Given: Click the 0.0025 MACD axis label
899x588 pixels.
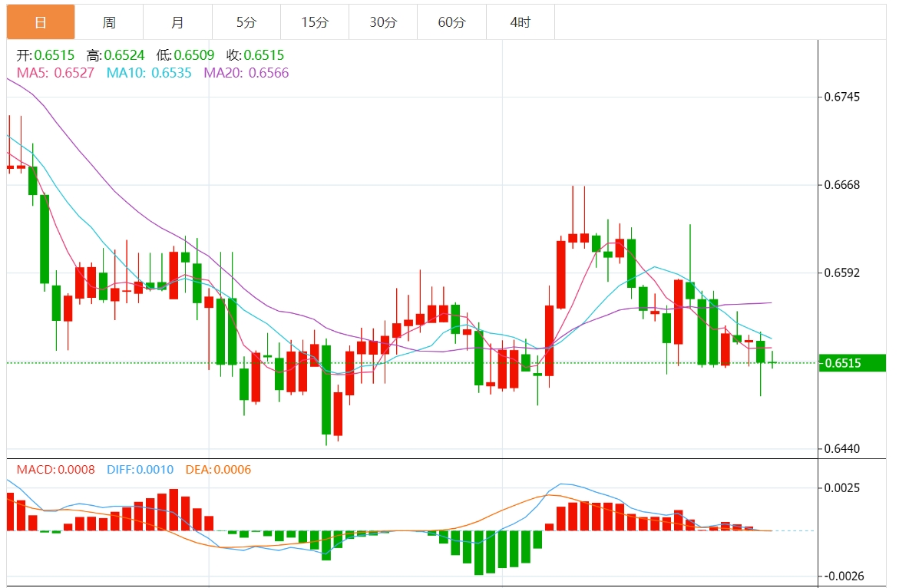Looking at the screenshot, I should point(841,488).
